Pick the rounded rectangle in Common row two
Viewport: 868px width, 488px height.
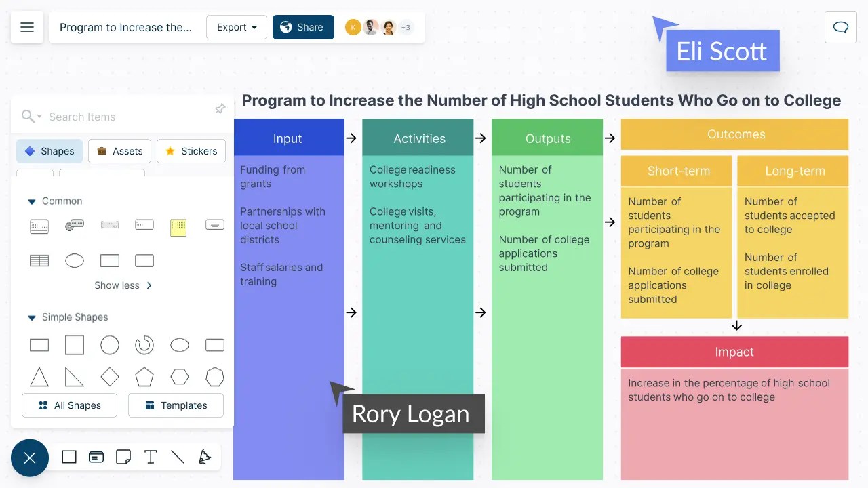(144, 260)
